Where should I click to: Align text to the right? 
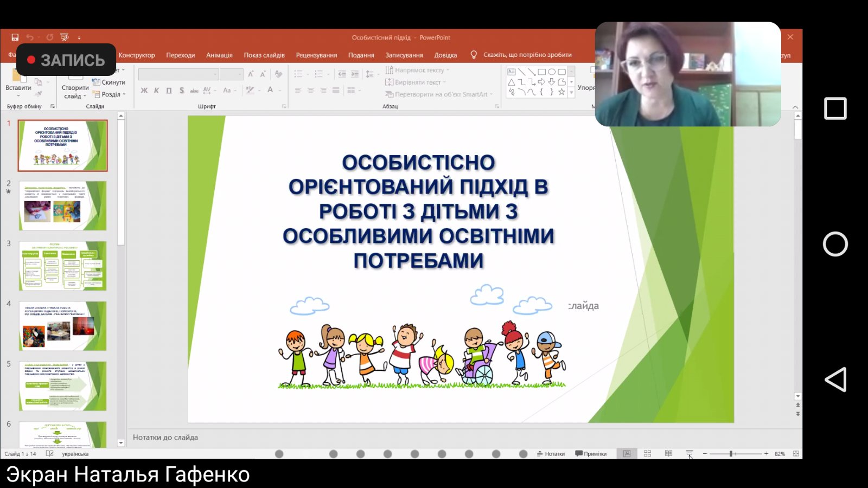tap(323, 91)
